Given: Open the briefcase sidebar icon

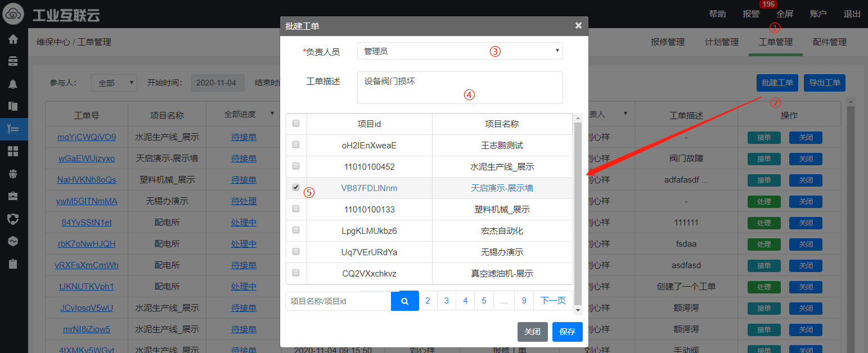Looking at the screenshot, I should pos(13,196).
